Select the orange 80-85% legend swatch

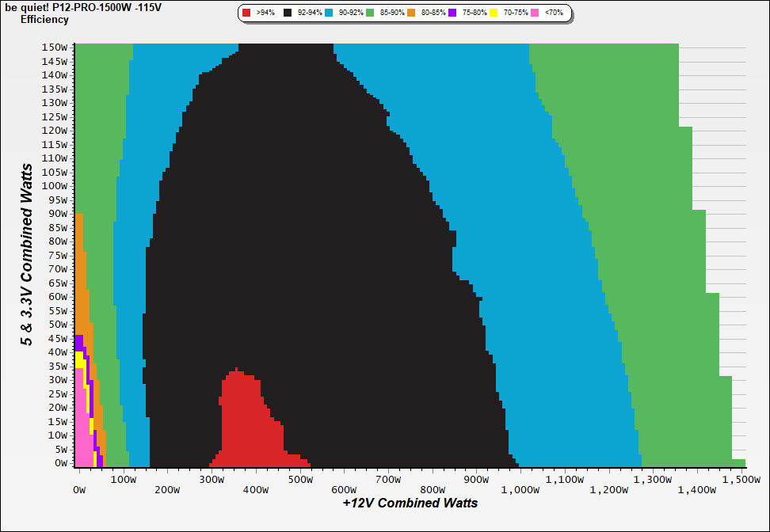(x=410, y=13)
